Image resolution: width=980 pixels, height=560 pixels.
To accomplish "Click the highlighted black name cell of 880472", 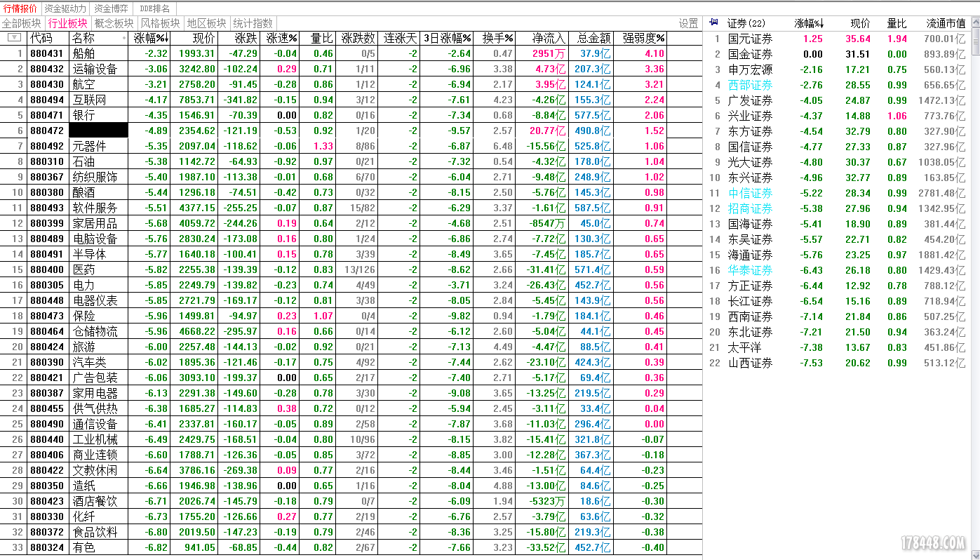I will pos(98,131).
